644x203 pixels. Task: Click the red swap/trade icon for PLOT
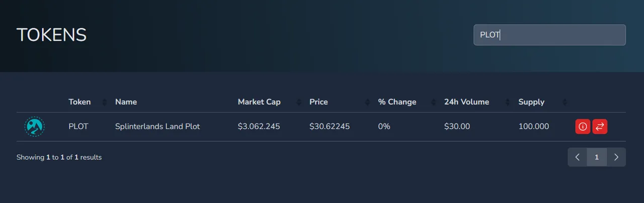[x=600, y=127]
